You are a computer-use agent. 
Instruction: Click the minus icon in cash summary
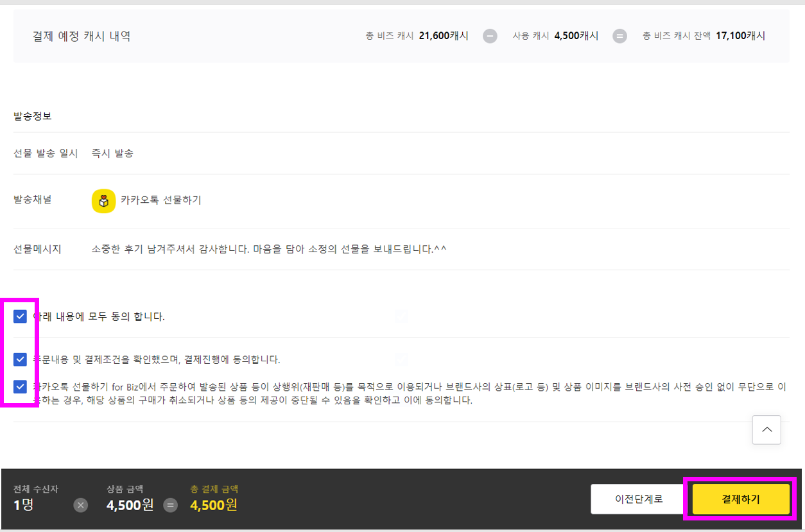(490, 36)
